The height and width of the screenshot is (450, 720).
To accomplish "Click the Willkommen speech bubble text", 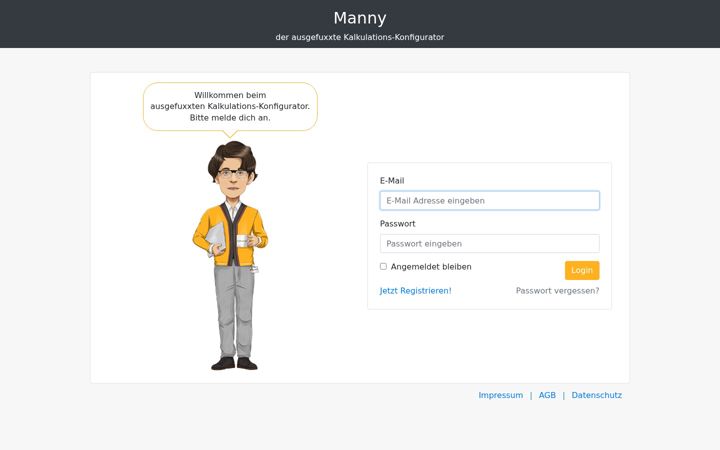I will [x=230, y=107].
